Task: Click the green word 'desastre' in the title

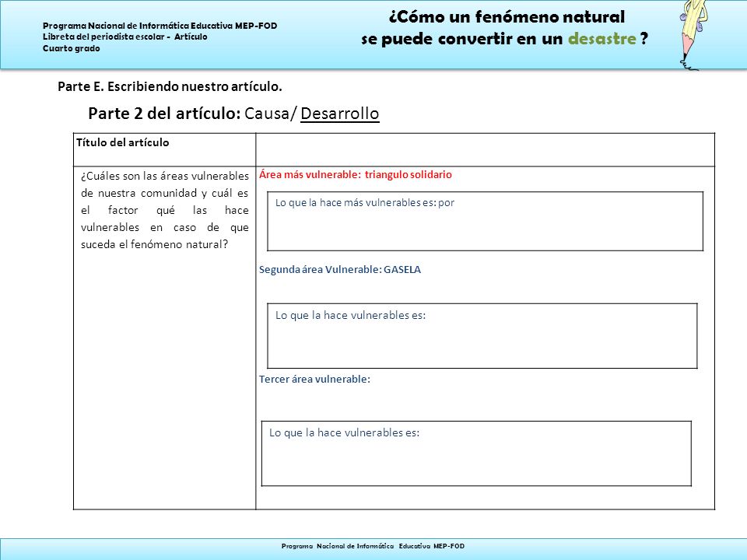Action: pyautogui.click(x=602, y=38)
